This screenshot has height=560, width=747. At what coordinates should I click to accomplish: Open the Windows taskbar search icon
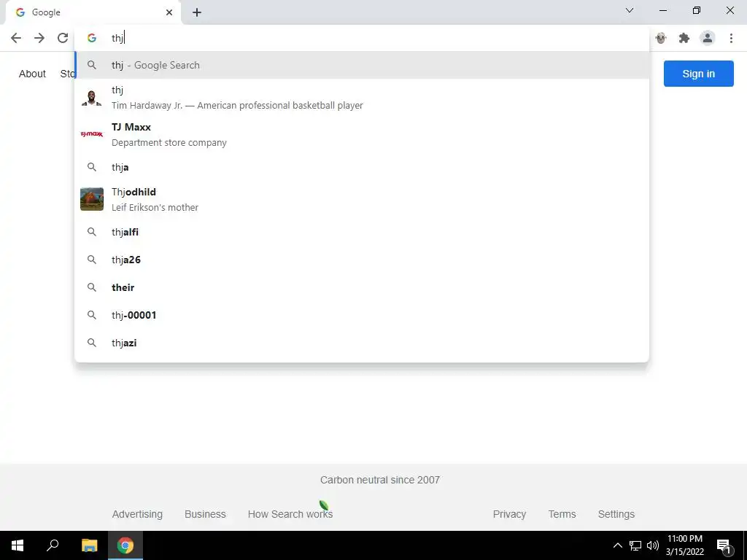(53, 545)
